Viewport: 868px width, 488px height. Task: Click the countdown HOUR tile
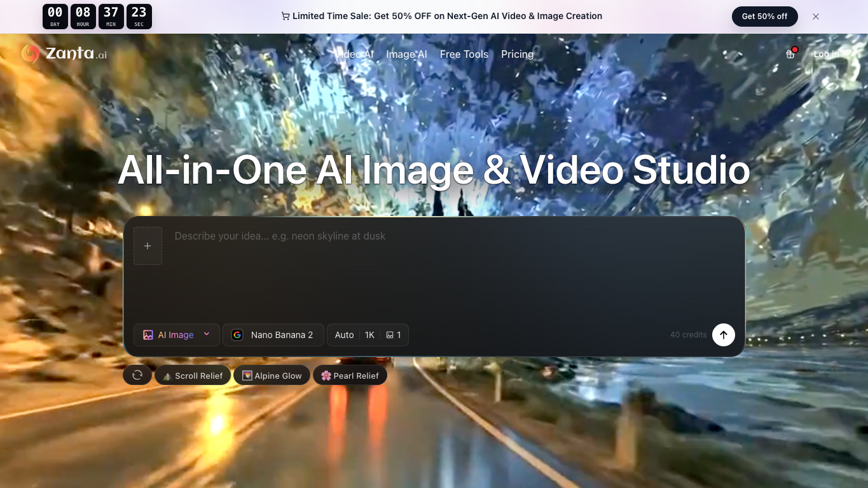(83, 17)
